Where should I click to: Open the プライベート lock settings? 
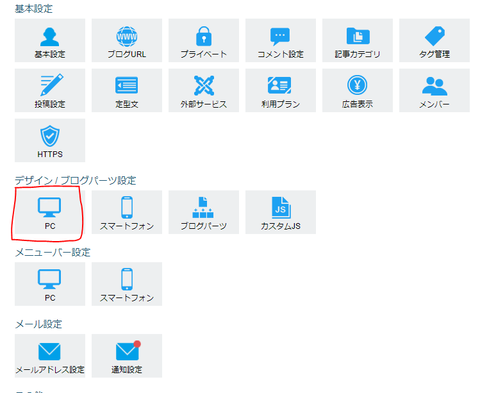tap(204, 40)
